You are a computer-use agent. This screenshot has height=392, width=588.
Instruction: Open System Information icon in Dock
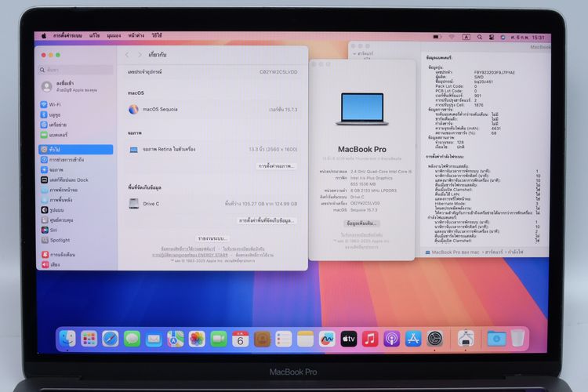pos(466,339)
